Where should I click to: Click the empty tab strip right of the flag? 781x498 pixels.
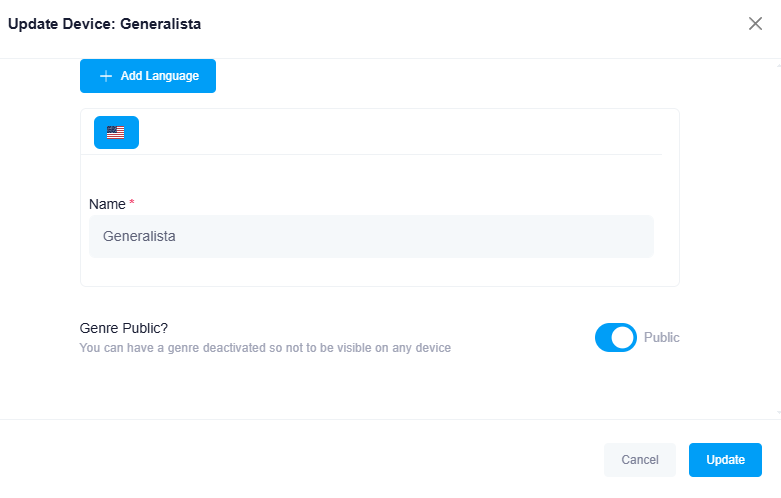coord(400,132)
